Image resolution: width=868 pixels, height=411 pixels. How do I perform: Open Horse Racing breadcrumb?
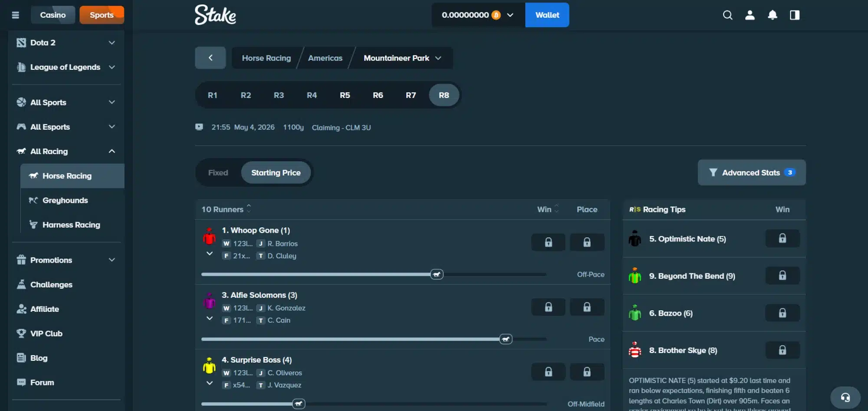tap(266, 58)
